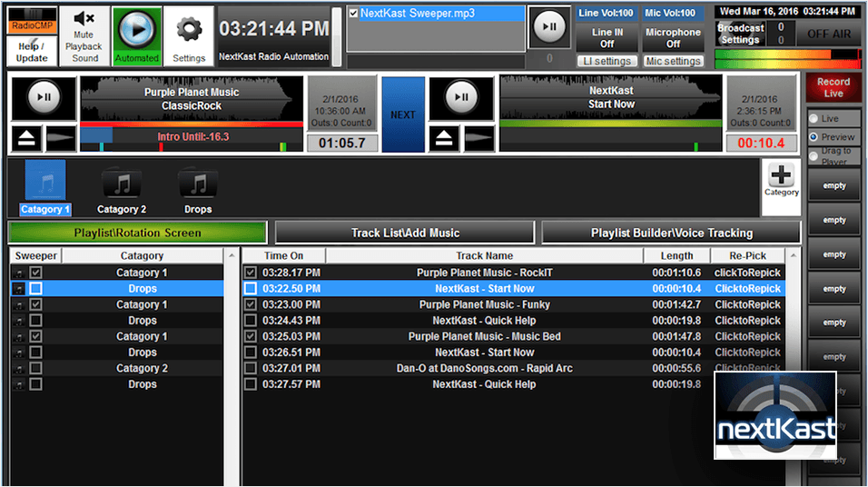Click the Record Live button
The height and width of the screenshot is (487, 868).
pos(833,87)
